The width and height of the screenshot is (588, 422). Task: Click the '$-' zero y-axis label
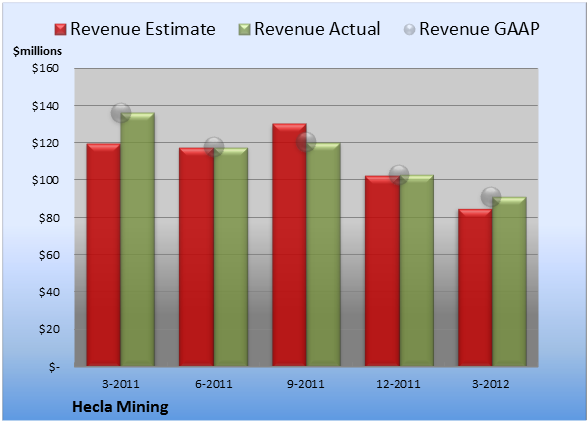[x=54, y=367]
